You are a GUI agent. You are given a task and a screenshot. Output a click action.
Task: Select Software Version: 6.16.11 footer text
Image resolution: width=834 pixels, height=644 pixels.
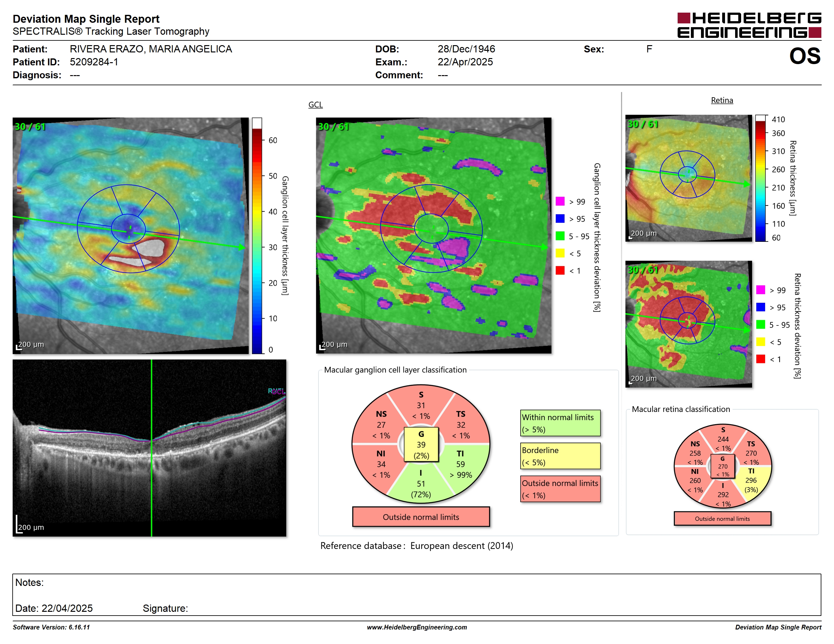coord(51,627)
